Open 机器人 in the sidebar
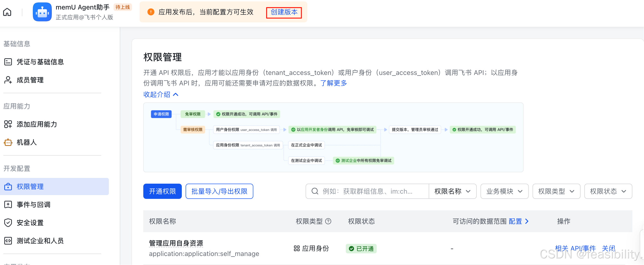644x265 pixels. pos(27,142)
